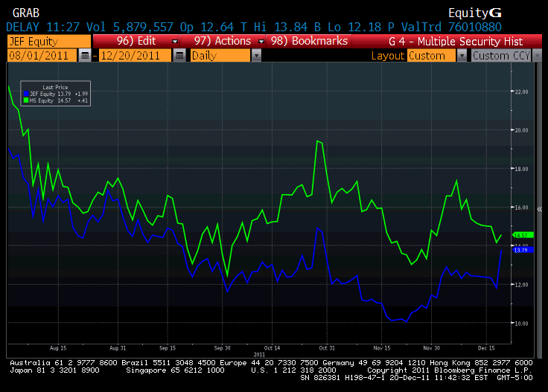Click the 10.00 y-axis label
548x392 pixels.
point(522,324)
